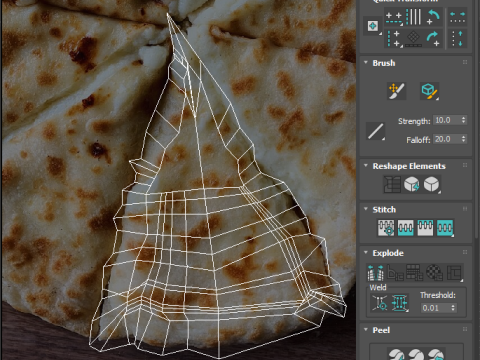Screen dimensions: 480x360
Task: Activate the Relax brush with cube icon
Action: point(429,91)
